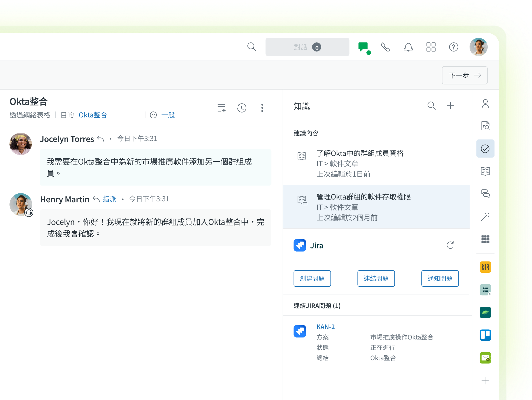532x400 pixels.
Task: Open ticket history clock icon
Action: click(242, 108)
